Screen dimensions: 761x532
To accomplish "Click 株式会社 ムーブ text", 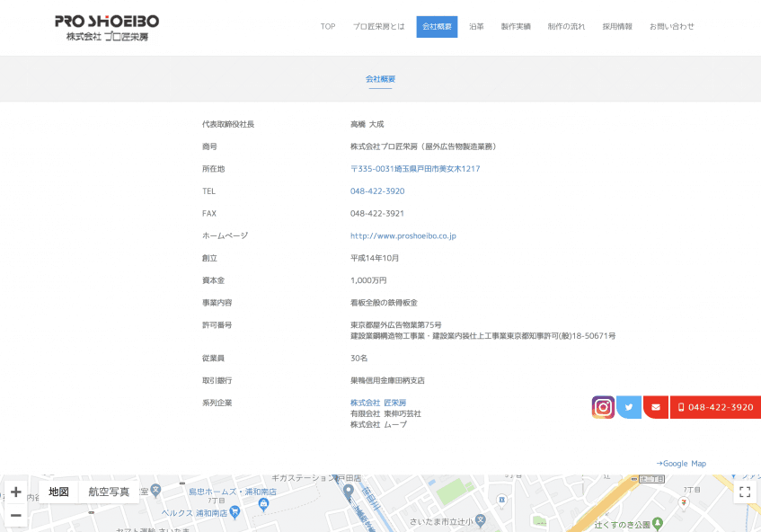I will coord(378,425).
